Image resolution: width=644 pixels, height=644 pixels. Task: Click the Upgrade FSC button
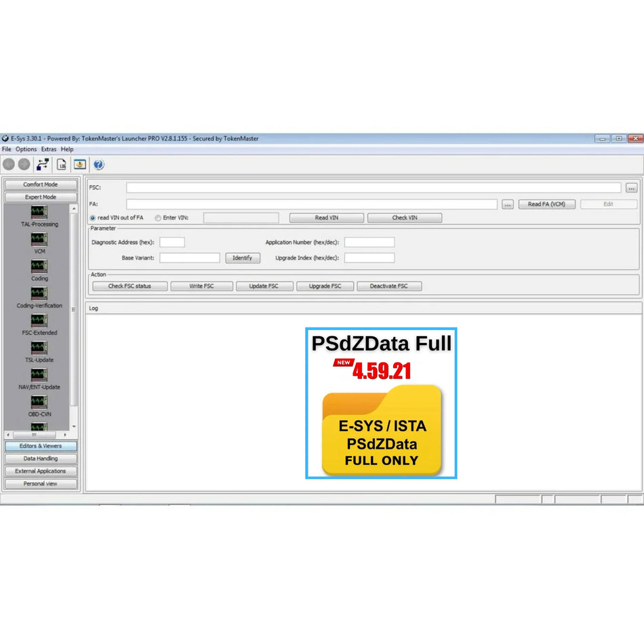click(x=325, y=286)
